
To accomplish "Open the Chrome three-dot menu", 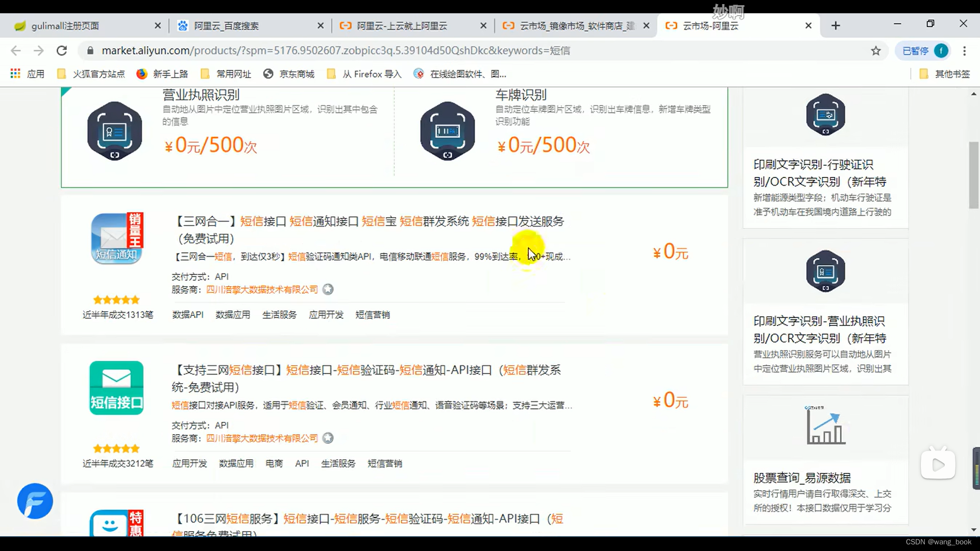I will click(964, 51).
